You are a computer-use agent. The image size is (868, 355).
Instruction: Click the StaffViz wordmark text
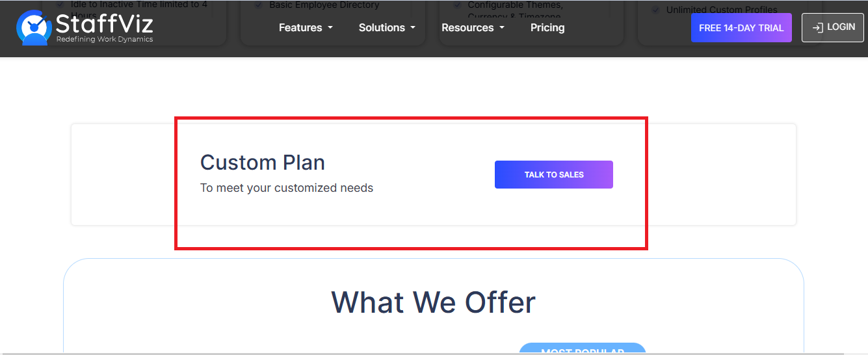tap(104, 23)
